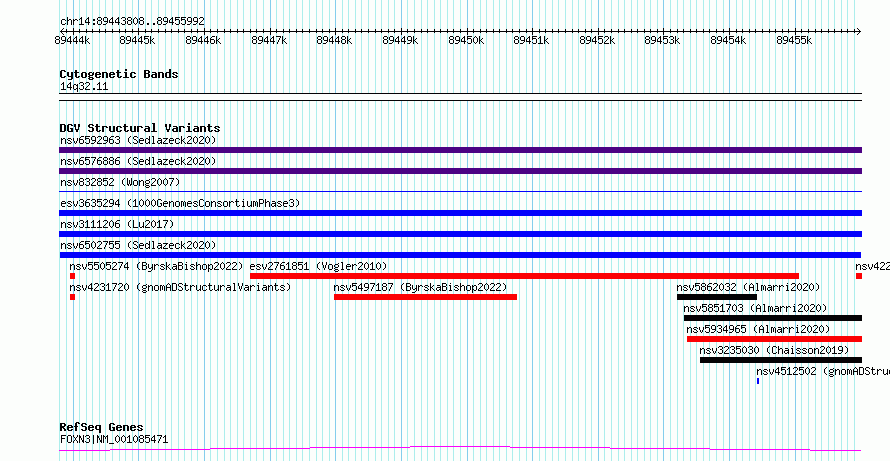This screenshot has width=890, height=461.
Task: Click the 89446k ruler tick label
Action: coord(203,40)
